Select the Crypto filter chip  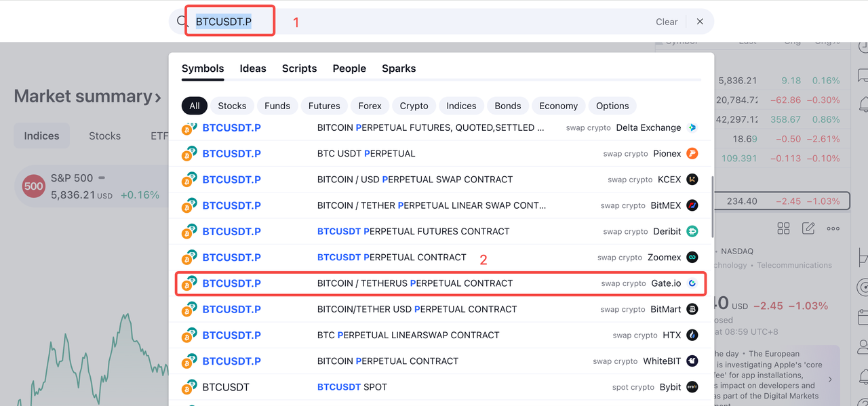(x=414, y=106)
